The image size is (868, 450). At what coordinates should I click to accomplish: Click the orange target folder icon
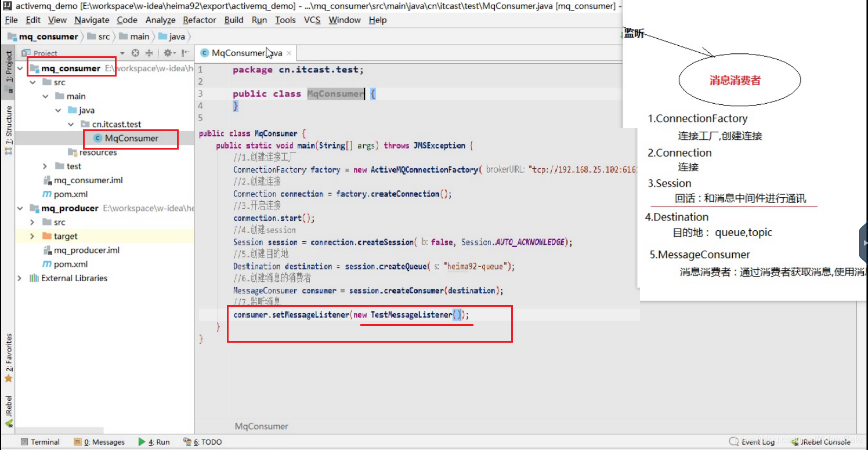[x=47, y=236]
